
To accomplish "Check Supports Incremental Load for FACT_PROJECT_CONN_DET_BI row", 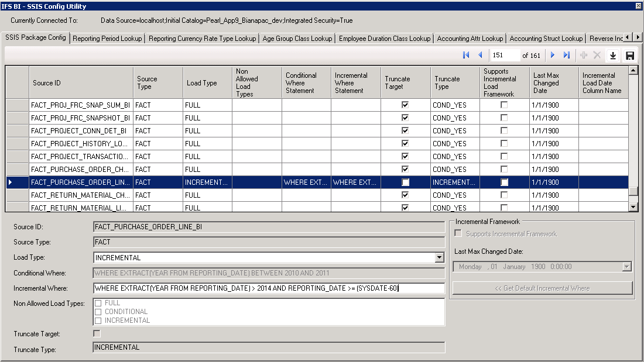I will coord(504,131).
